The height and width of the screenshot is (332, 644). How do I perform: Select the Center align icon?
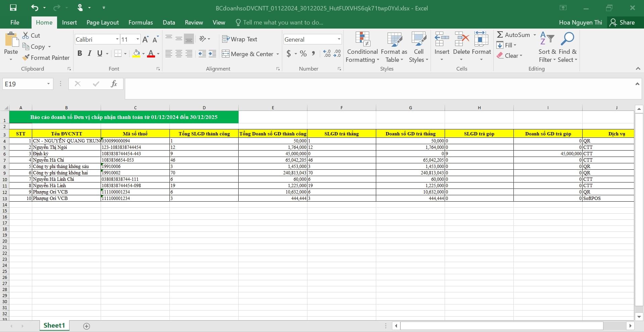point(179,54)
